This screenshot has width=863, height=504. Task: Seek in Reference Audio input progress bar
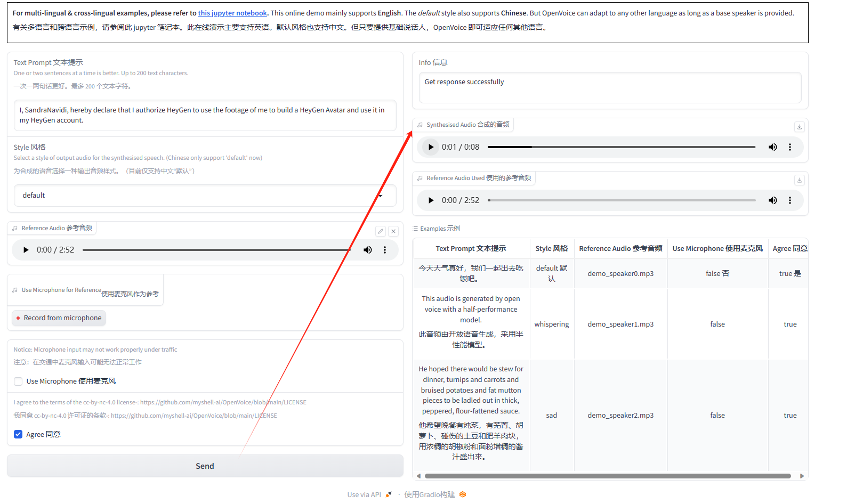[216, 250]
